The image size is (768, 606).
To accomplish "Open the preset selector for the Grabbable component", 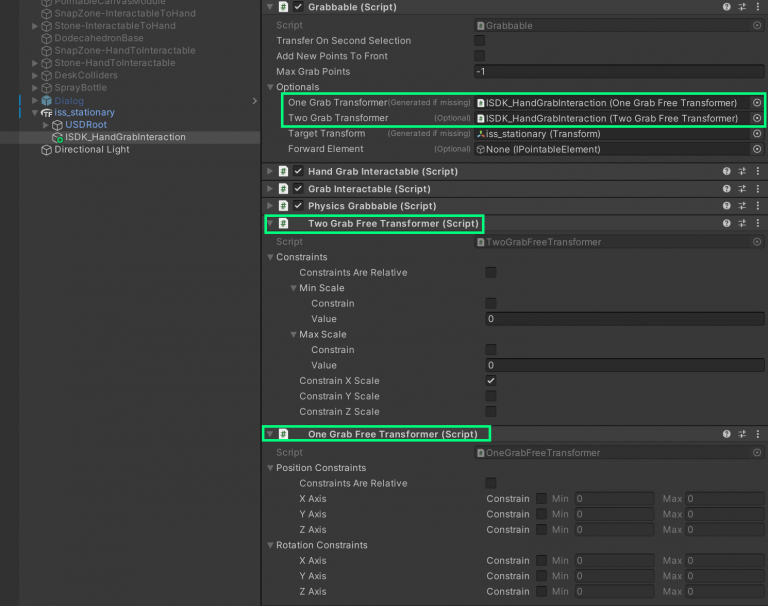I will click(x=742, y=7).
